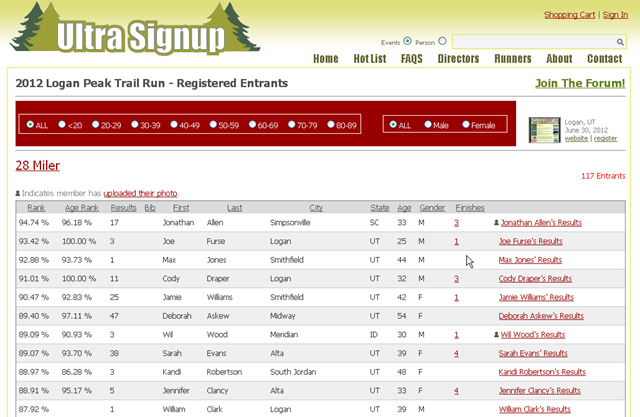Select the Person search radio button
Image resolution: width=640 pixels, height=417 pixels.
pyautogui.click(x=442, y=41)
